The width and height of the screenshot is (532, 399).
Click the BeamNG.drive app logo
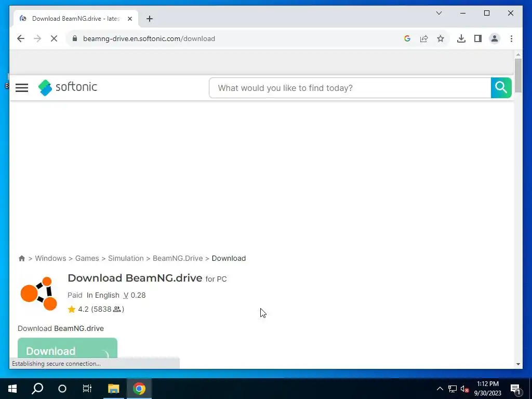(38, 294)
